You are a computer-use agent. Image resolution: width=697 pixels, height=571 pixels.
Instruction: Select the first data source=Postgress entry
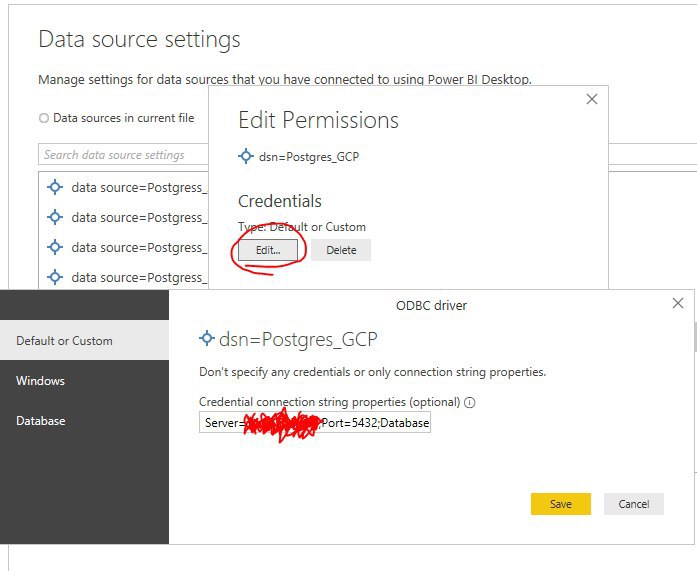point(127,187)
